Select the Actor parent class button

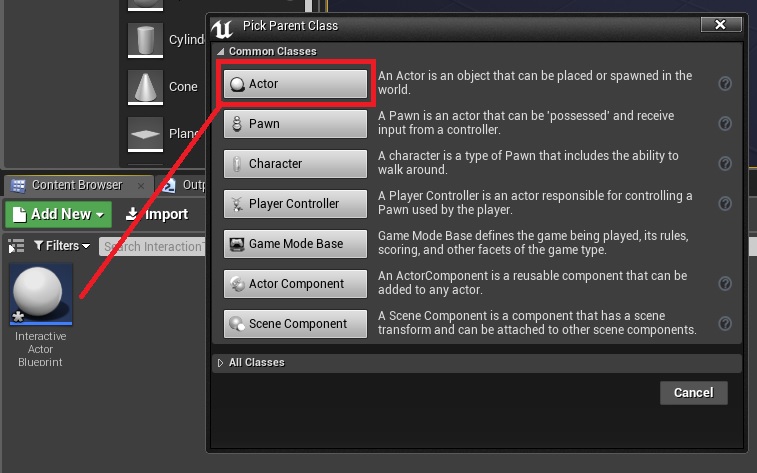pyautogui.click(x=295, y=84)
